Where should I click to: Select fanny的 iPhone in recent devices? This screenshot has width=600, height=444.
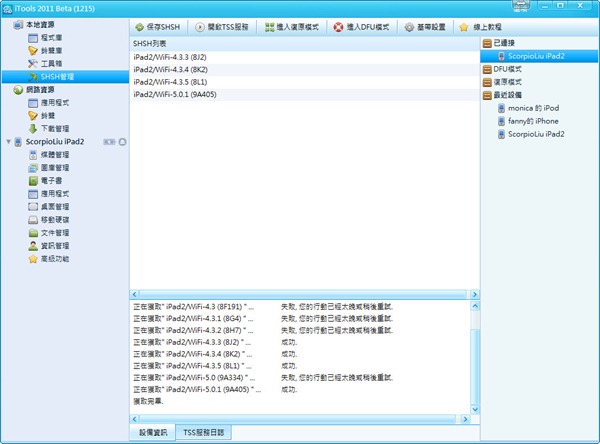point(528,121)
